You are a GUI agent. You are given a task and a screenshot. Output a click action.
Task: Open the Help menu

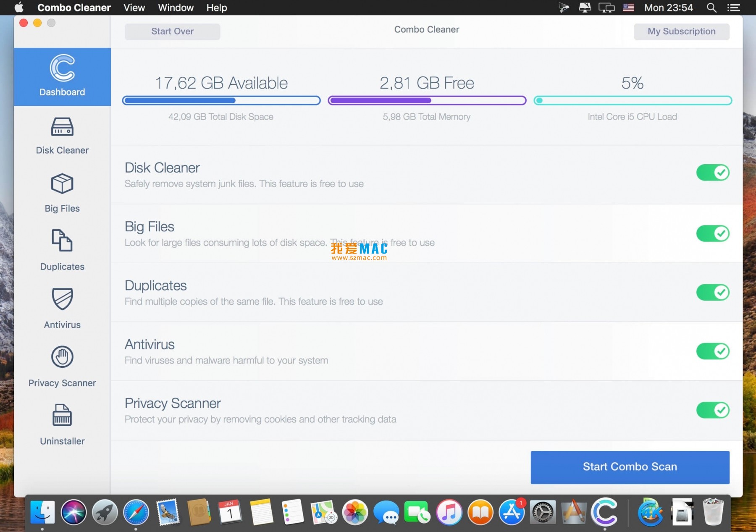click(x=217, y=8)
